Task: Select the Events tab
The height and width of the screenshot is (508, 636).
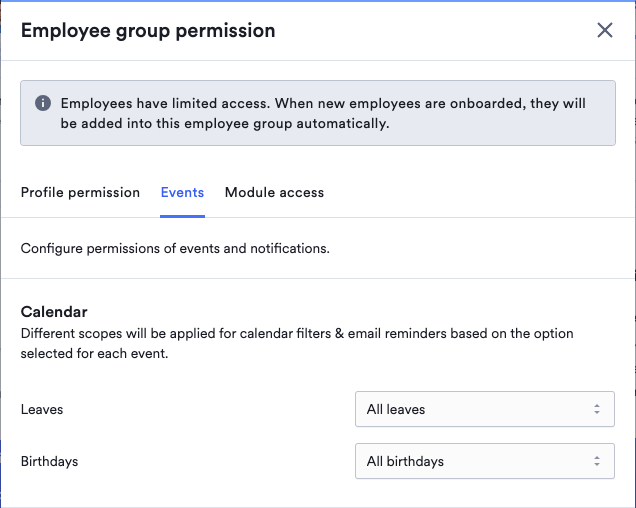Action: pos(182,192)
